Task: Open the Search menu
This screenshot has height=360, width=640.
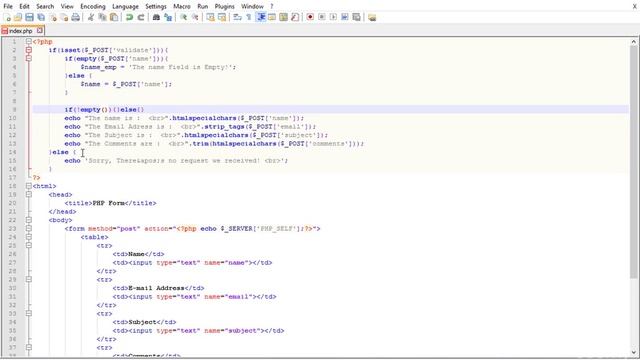Action: point(45,6)
